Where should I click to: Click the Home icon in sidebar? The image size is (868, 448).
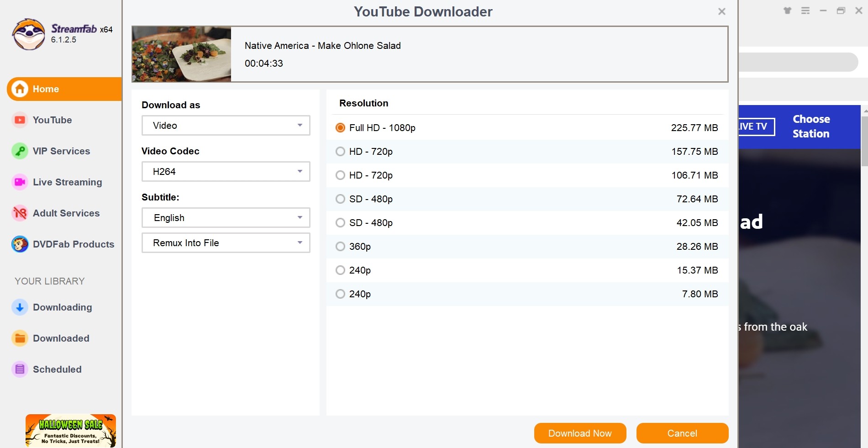pyautogui.click(x=20, y=89)
